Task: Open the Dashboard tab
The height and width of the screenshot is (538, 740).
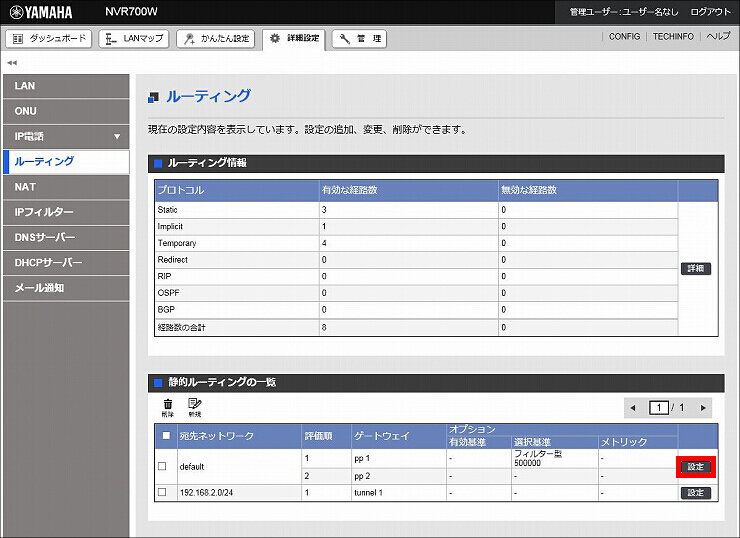Action: click(49, 39)
